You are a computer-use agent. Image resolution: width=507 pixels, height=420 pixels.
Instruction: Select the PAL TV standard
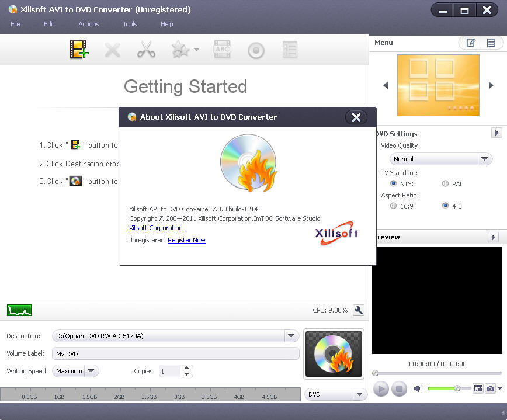coord(445,184)
